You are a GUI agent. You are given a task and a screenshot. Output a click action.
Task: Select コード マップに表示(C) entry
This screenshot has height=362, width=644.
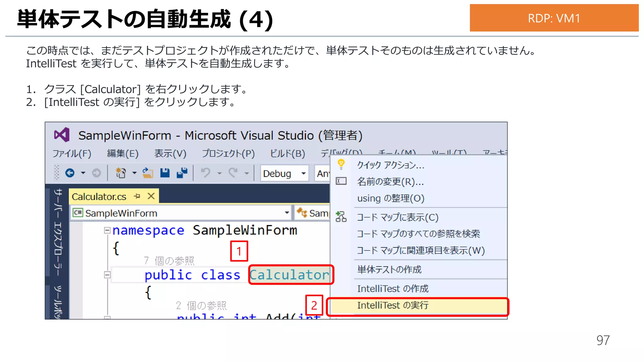[419, 217]
